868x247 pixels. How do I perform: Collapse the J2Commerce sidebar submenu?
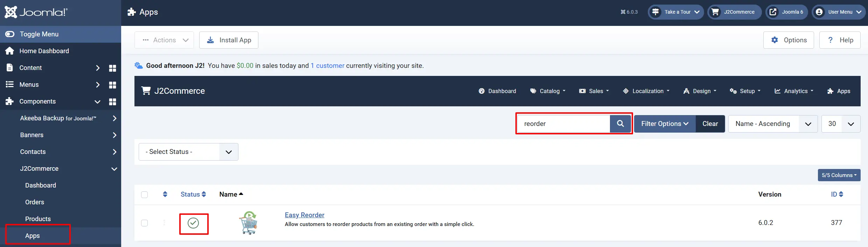click(114, 169)
